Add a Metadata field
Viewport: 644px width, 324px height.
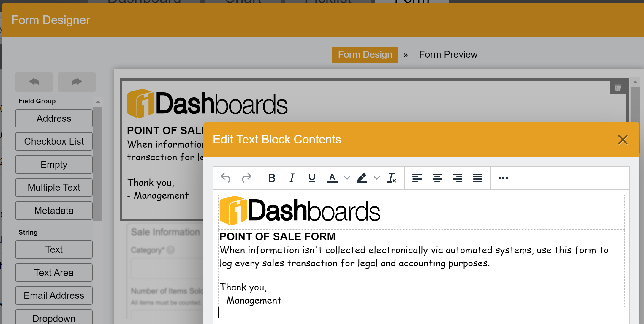coord(54,211)
